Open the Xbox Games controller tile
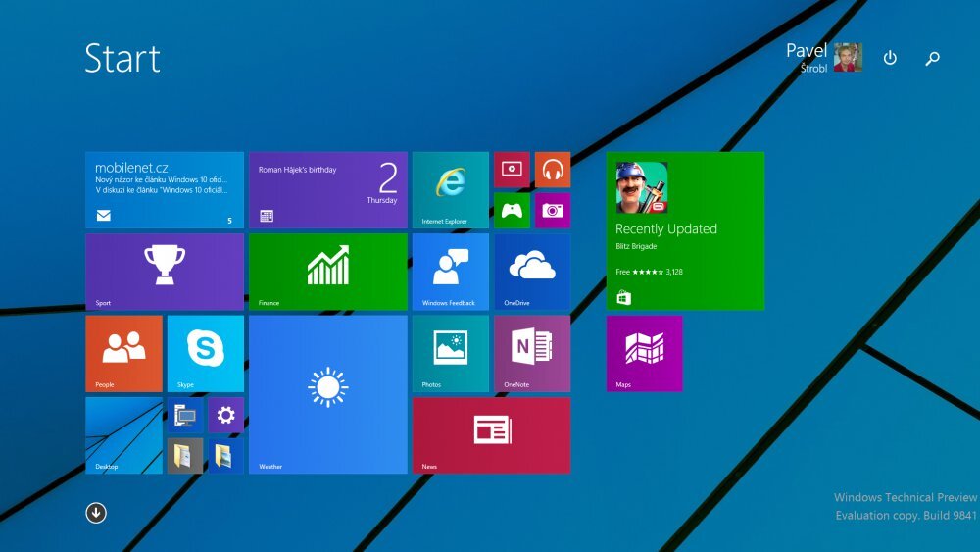980x552 pixels. pos(512,211)
